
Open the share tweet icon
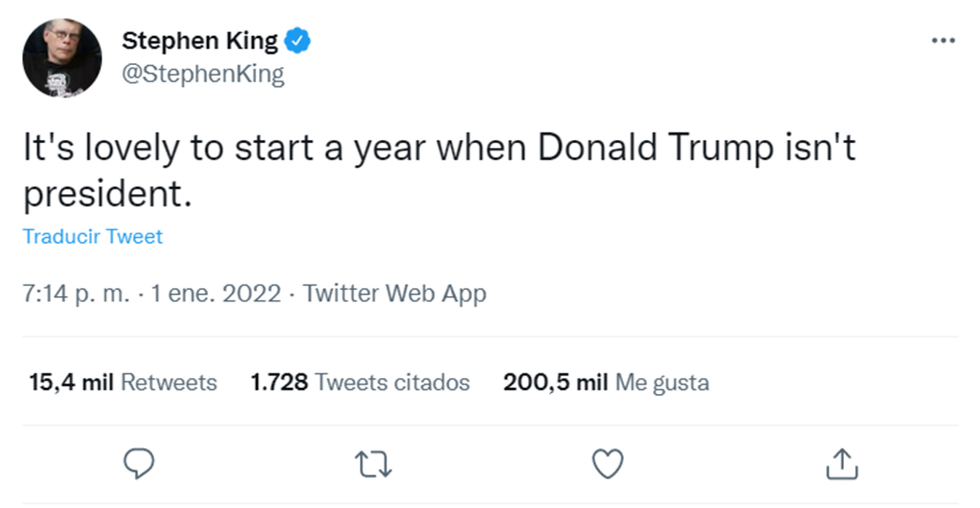pos(842,464)
